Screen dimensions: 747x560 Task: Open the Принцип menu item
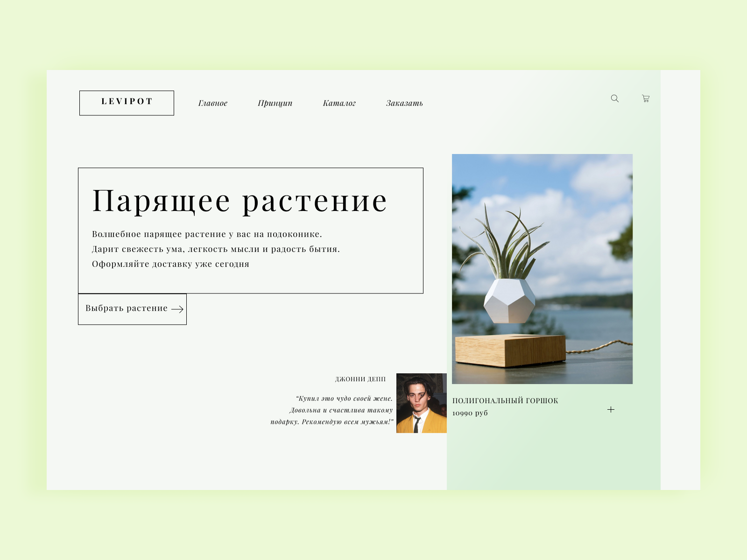point(275,103)
